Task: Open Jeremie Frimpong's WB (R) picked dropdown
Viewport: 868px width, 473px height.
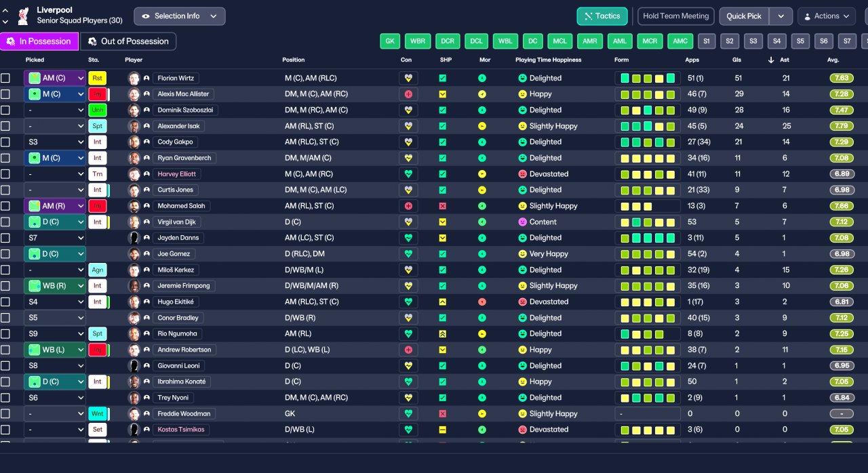Action: click(55, 286)
